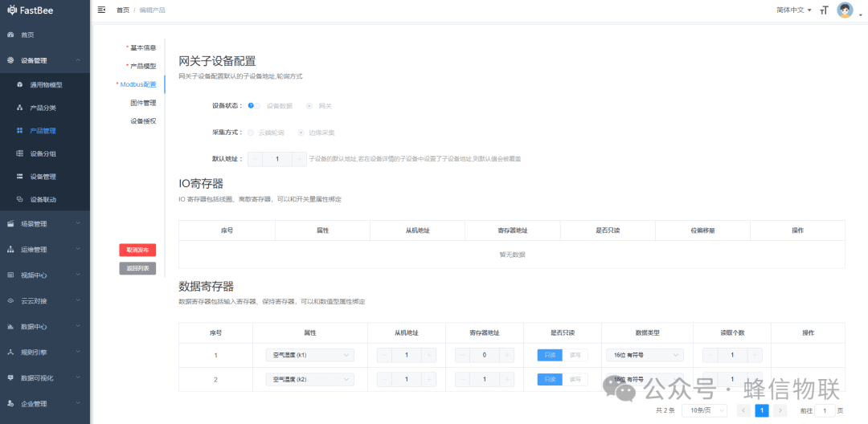Set 空气温度 (k1) row to 只读

click(550, 355)
